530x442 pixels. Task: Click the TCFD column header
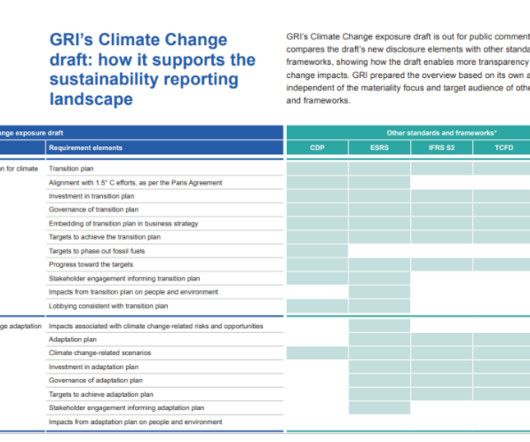coord(502,148)
